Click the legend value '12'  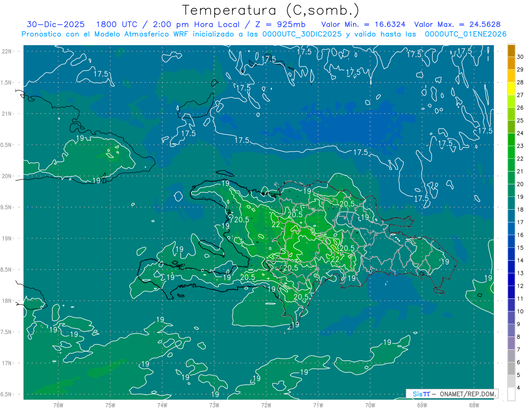click(521, 286)
